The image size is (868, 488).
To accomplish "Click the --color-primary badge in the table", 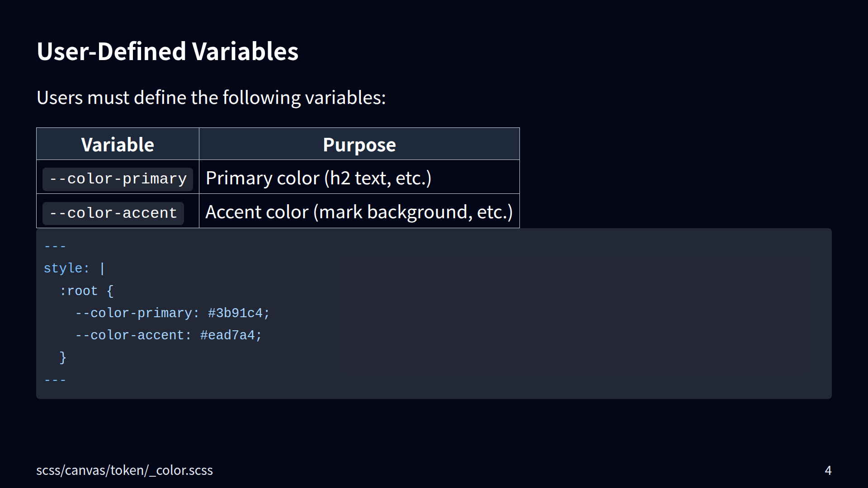I will [118, 179].
